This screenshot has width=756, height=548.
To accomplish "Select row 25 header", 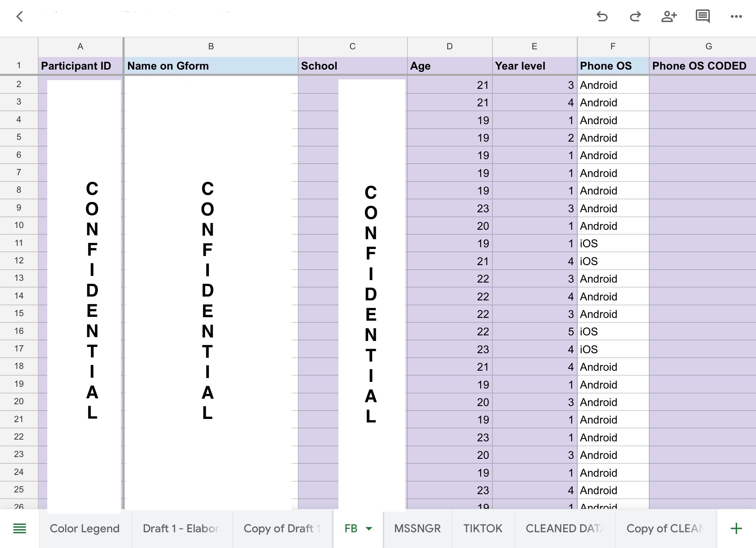I will [19, 490].
